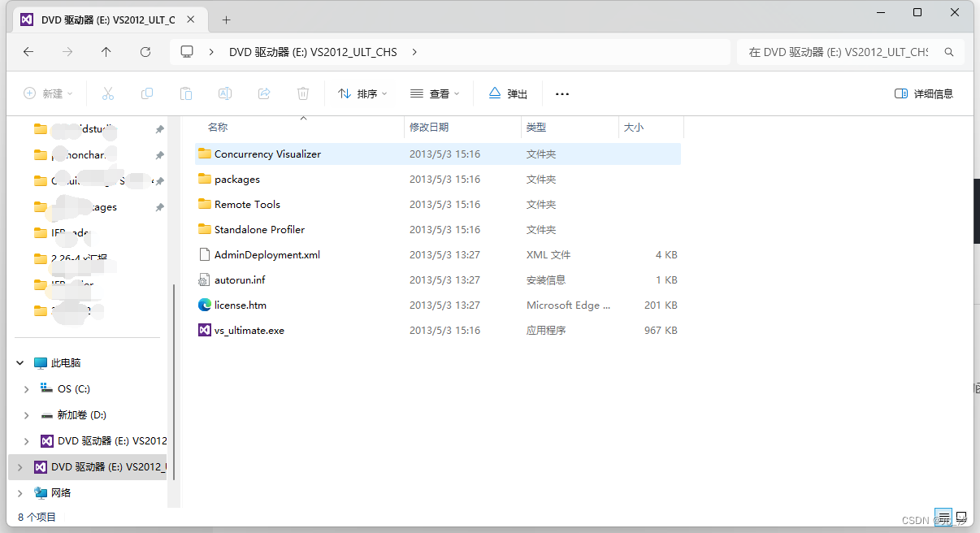Select the license.htm file name
The image size is (980, 533).
point(241,305)
